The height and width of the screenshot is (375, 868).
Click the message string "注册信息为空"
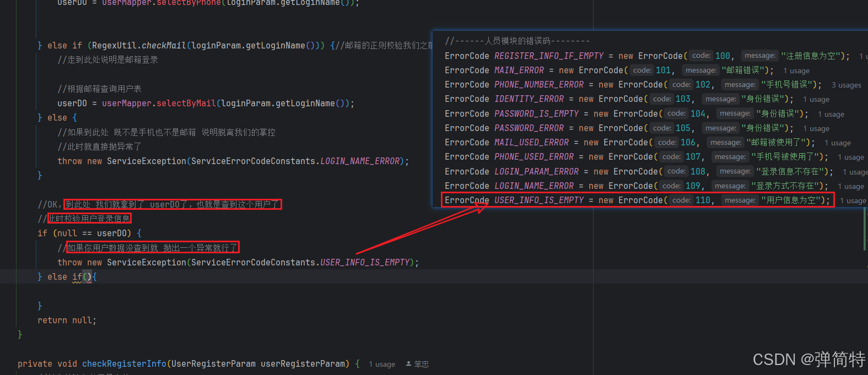(811, 56)
